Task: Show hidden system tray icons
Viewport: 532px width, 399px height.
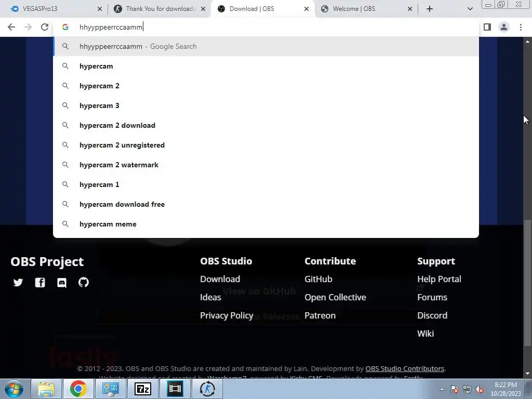Action: point(442,389)
